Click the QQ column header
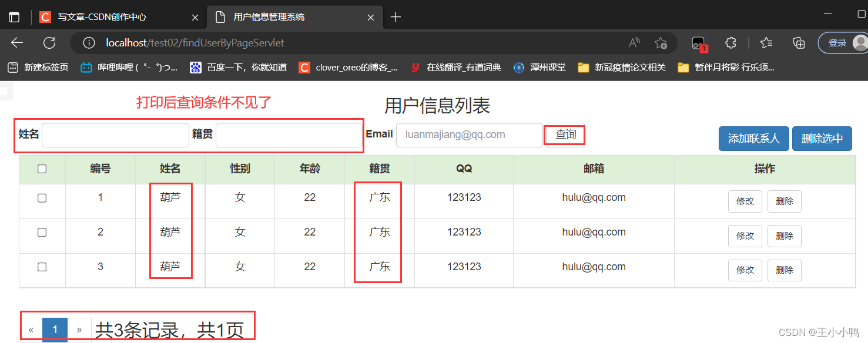This screenshot has width=868, height=343. pos(464,169)
